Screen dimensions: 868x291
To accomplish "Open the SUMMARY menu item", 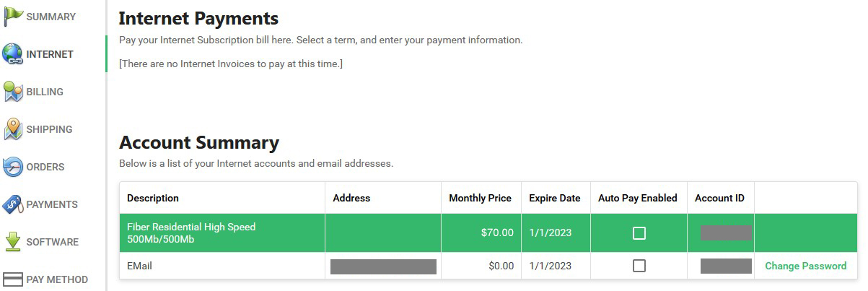I will [51, 17].
